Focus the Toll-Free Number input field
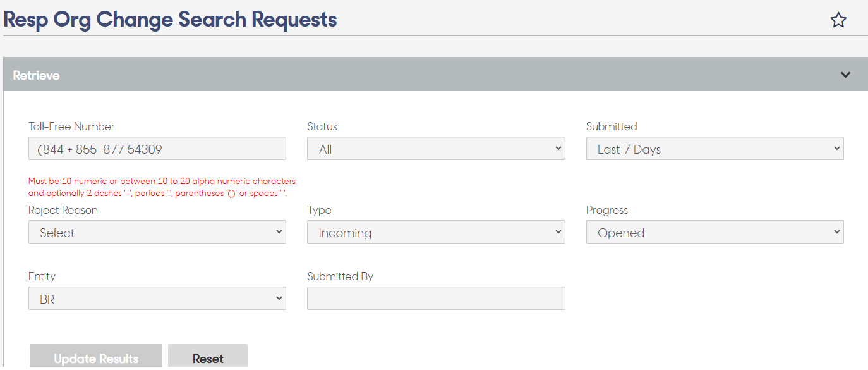 [x=157, y=149]
